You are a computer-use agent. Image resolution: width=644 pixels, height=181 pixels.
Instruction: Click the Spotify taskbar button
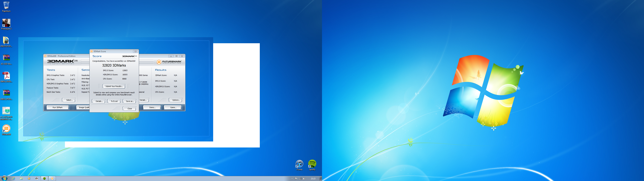click(x=44, y=178)
